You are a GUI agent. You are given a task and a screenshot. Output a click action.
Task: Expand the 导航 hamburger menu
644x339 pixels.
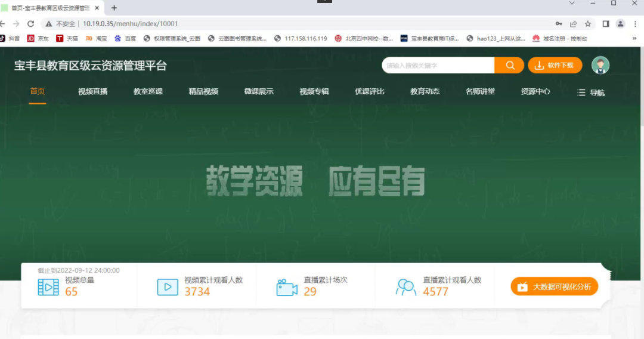click(x=590, y=93)
